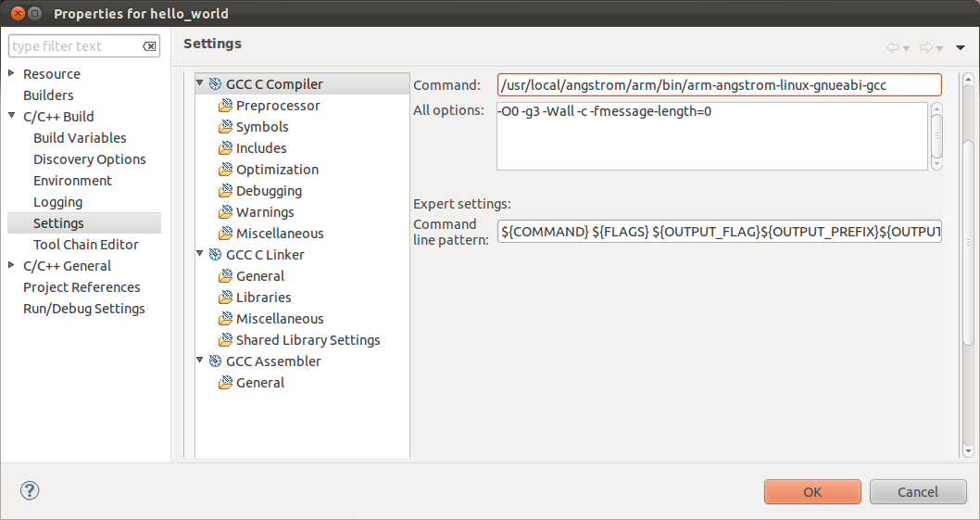Click the forward navigation arrow icon
Screen dimensions: 980x520
tap(926, 47)
